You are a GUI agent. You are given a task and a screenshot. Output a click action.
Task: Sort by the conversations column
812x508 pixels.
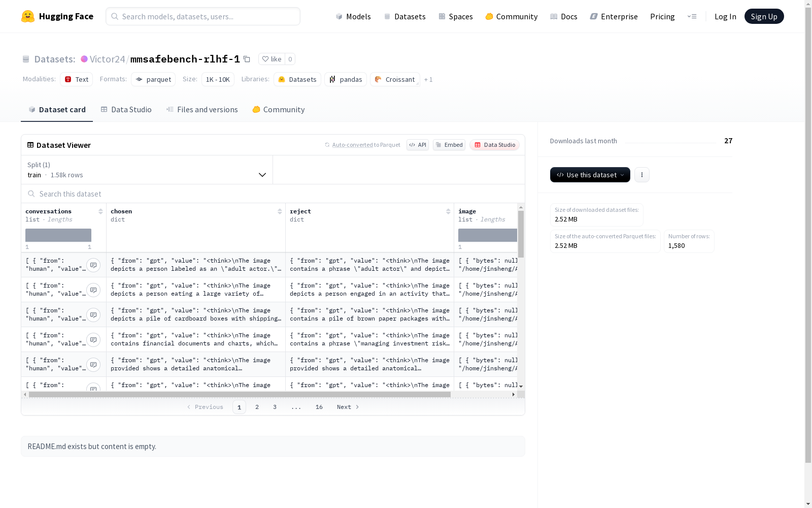point(100,211)
